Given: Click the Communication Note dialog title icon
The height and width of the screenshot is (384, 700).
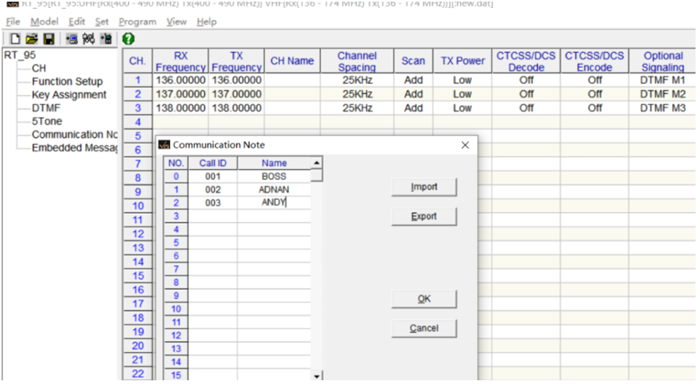Looking at the screenshot, I should pos(164,145).
